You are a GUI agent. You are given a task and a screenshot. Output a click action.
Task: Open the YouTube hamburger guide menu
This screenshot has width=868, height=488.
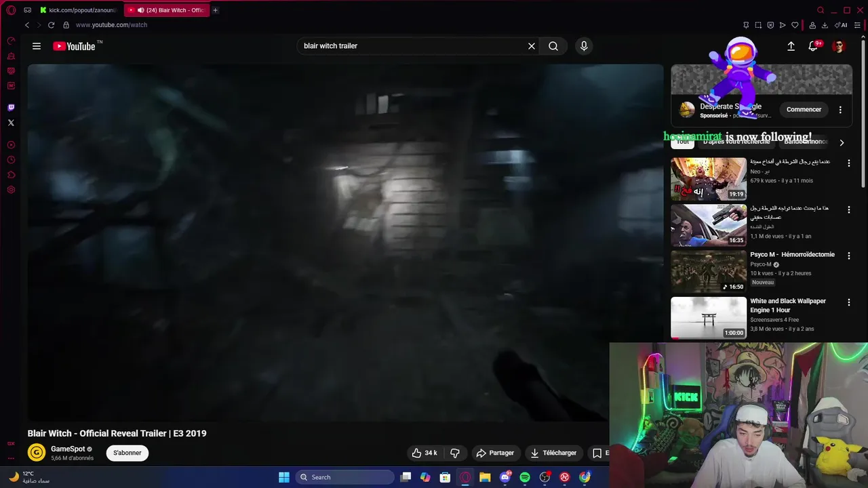point(37,46)
